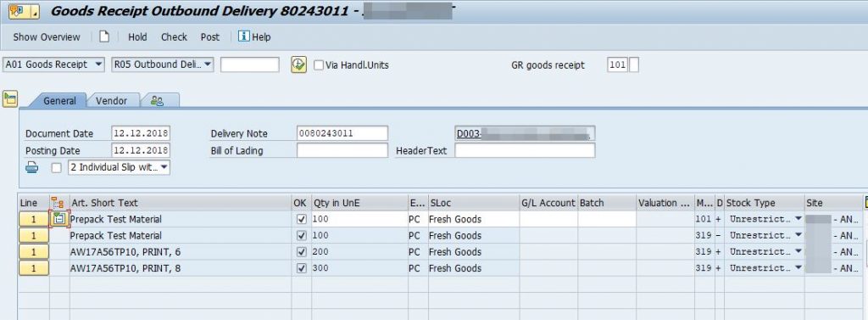Expand the R05 Outbound Delivery dropdown
This screenshot has width=868, height=320.
tap(163, 65)
